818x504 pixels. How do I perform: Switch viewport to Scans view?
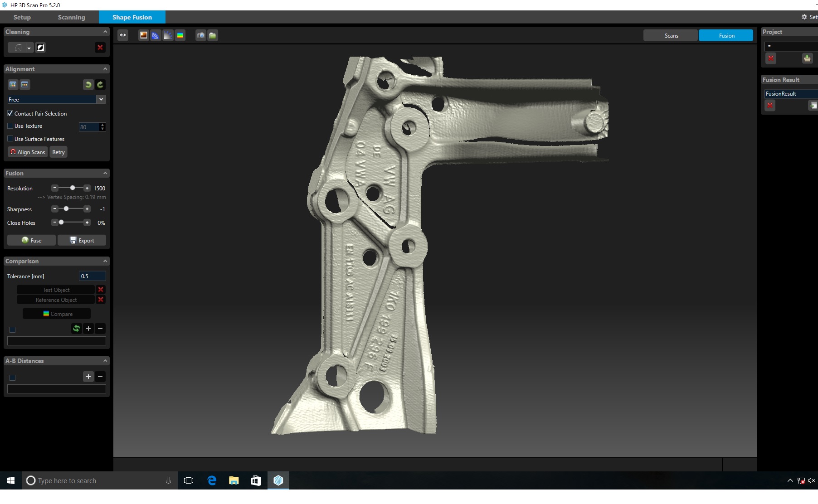(x=671, y=35)
